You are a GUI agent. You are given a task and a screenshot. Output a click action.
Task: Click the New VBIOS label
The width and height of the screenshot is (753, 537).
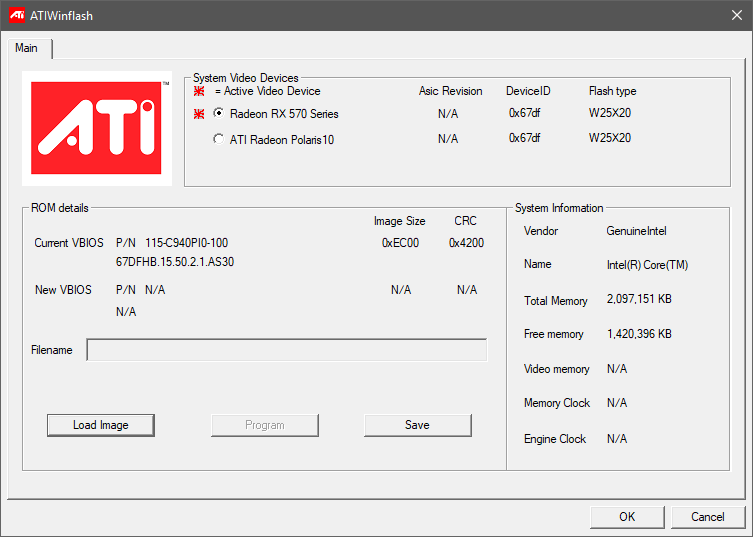pyautogui.click(x=63, y=290)
